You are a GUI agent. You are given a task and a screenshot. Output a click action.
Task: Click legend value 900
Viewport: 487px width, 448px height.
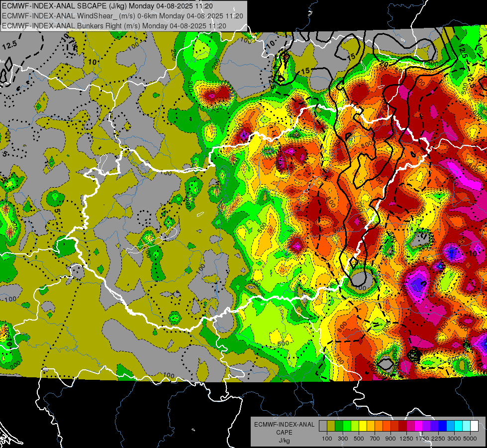coord(390,439)
